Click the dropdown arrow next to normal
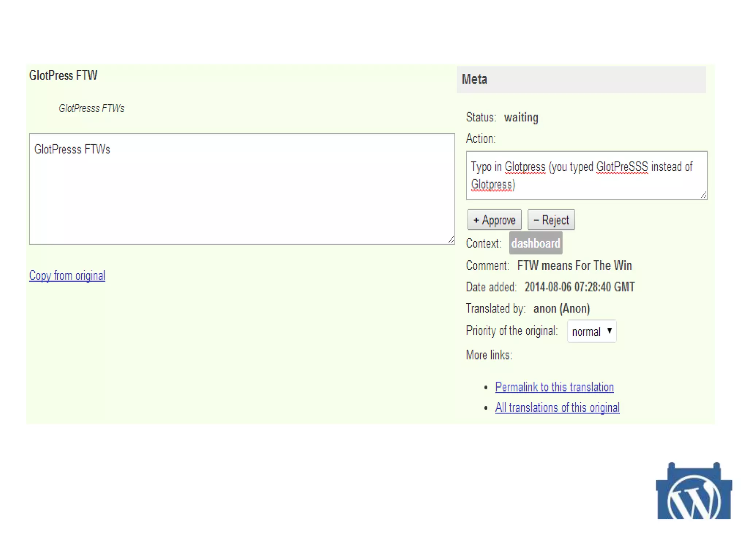This screenshot has width=747, height=560. coord(609,331)
